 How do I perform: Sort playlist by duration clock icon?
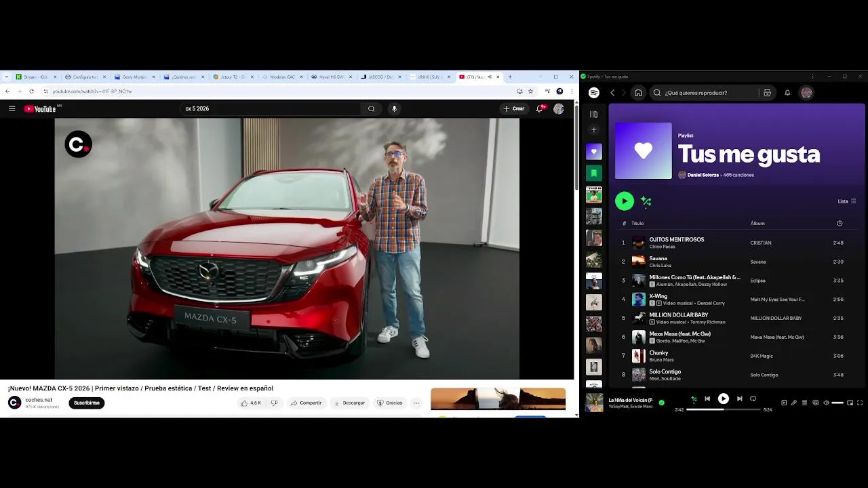click(x=840, y=223)
